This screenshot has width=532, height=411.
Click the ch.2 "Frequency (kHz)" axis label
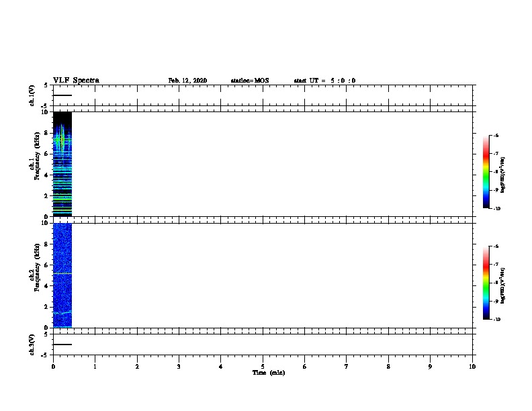(x=37, y=267)
